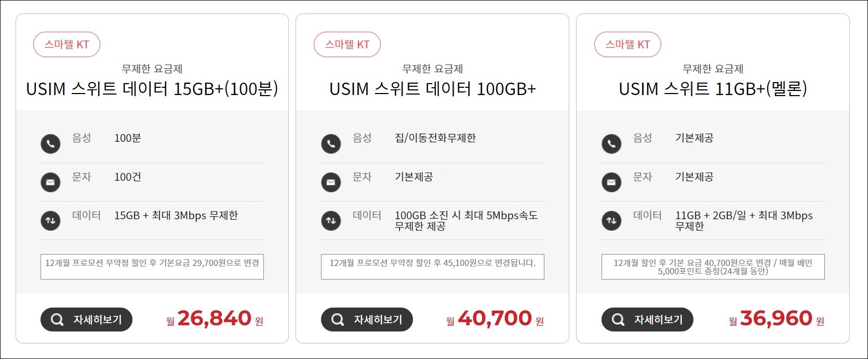Open details with 자세히보기 on the 100GB+ plan
868x359 pixels.
coord(366,320)
